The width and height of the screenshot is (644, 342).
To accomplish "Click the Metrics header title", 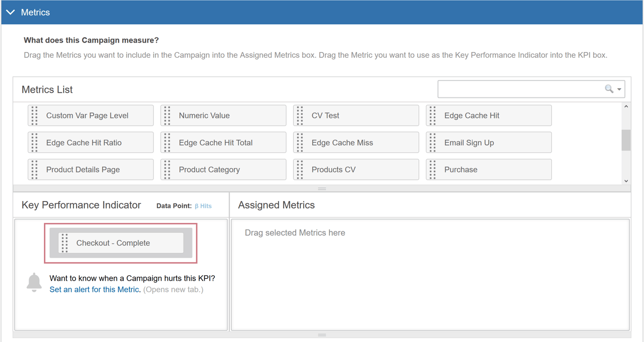I will (36, 13).
